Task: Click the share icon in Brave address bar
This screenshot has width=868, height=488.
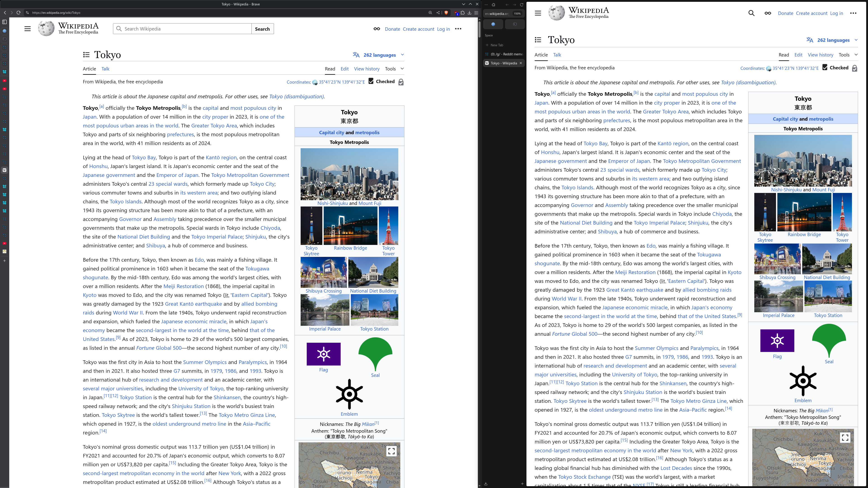Action: point(438,13)
